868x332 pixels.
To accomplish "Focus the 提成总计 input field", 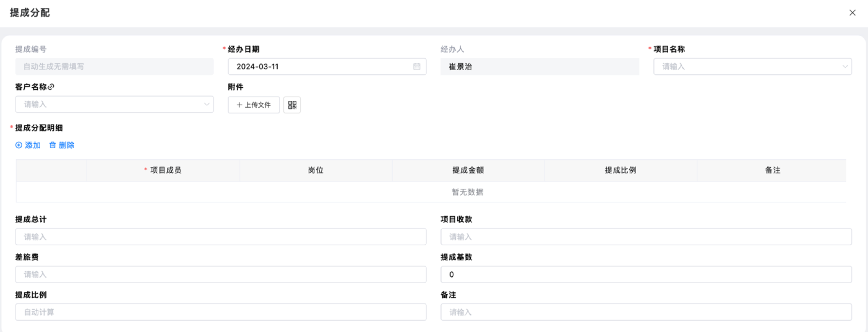I will pos(221,237).
